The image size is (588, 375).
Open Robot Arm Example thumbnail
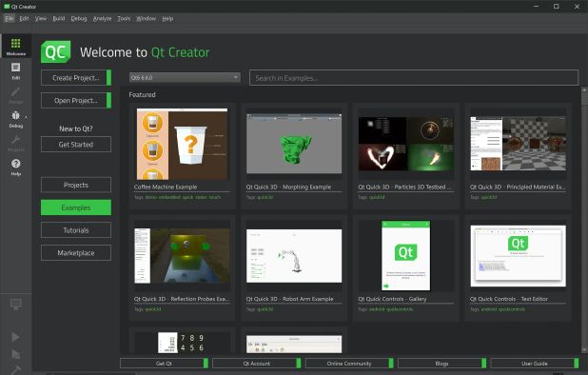[x=294, y=256]
